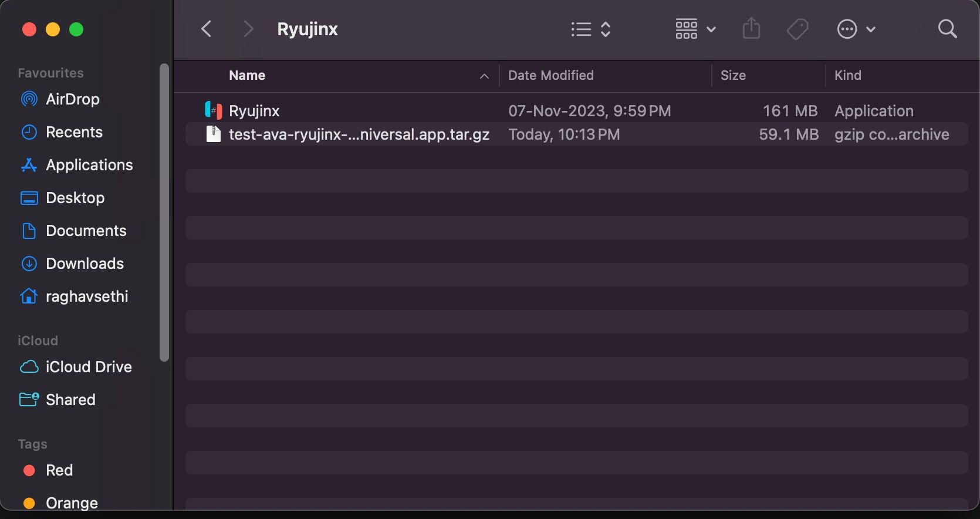Viewport: 980px width, 519px height.
Task: Sort files by Kind column
Action: (847, 76)
